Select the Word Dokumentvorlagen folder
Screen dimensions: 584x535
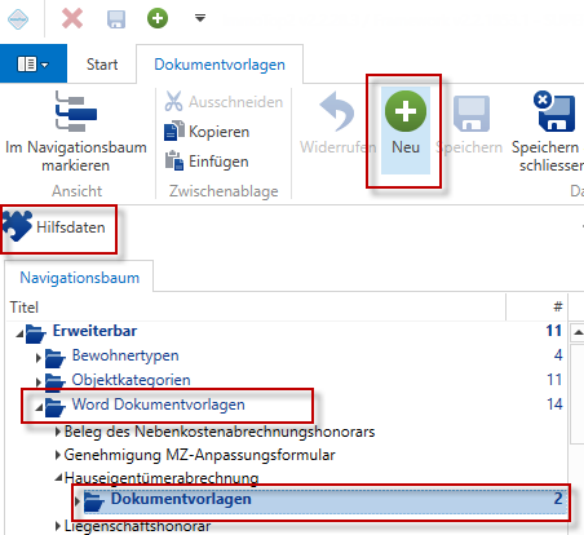[158, 404]
